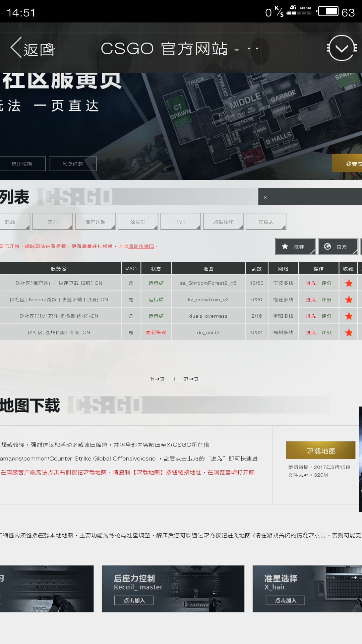The image size is (362, 644).
Task: Click the 18/60 player count cell
Action: (257, 283)
